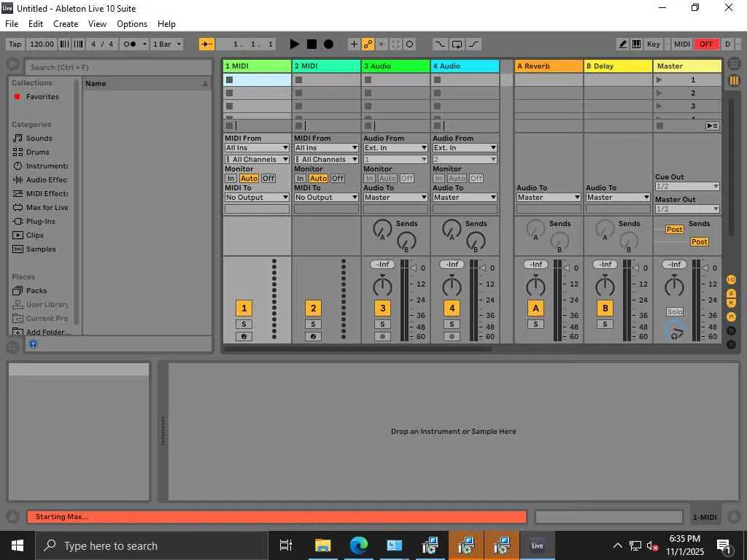Toggle the Preview headphone icon in browser
This screenshot has width=747, height=560.
(x=33, y=344)
